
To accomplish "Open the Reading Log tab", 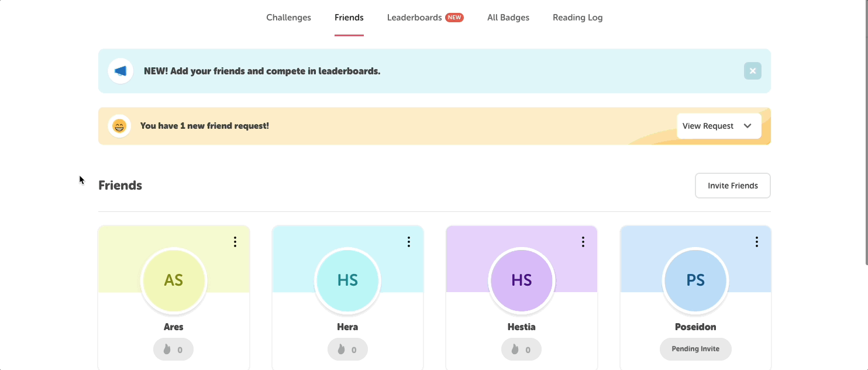I will point(577,18).
